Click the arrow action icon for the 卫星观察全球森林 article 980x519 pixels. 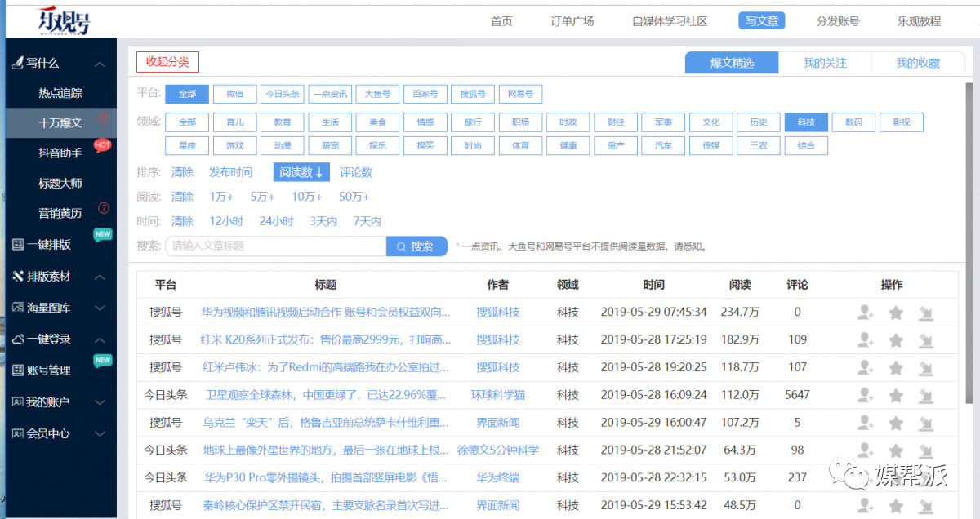click(925, 396)
